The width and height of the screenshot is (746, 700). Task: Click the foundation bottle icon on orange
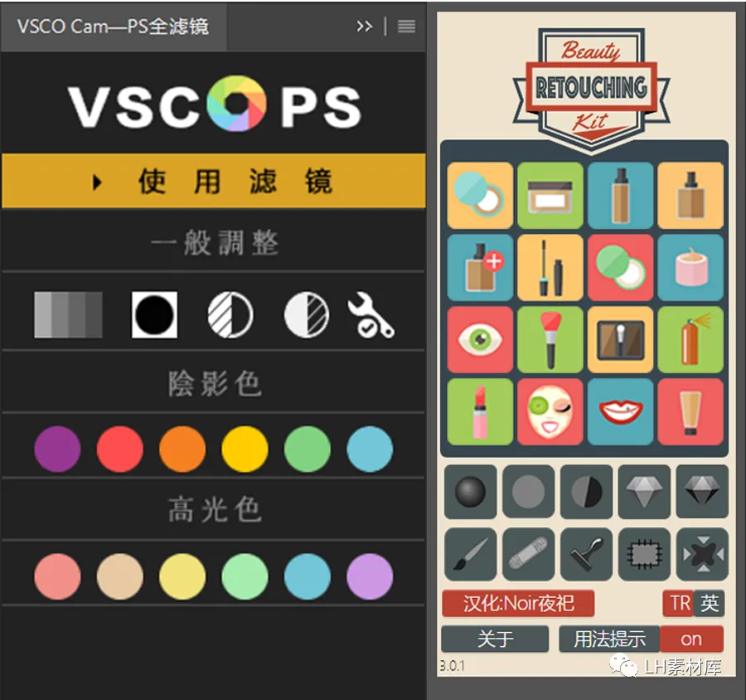[690, 196]
